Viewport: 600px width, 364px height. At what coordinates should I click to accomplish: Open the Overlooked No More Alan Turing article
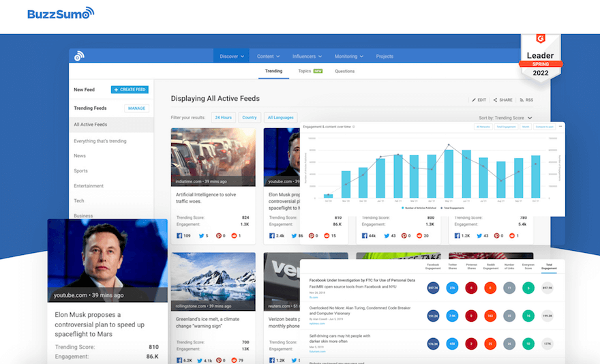pyautogui.click(x=360, y=310)
